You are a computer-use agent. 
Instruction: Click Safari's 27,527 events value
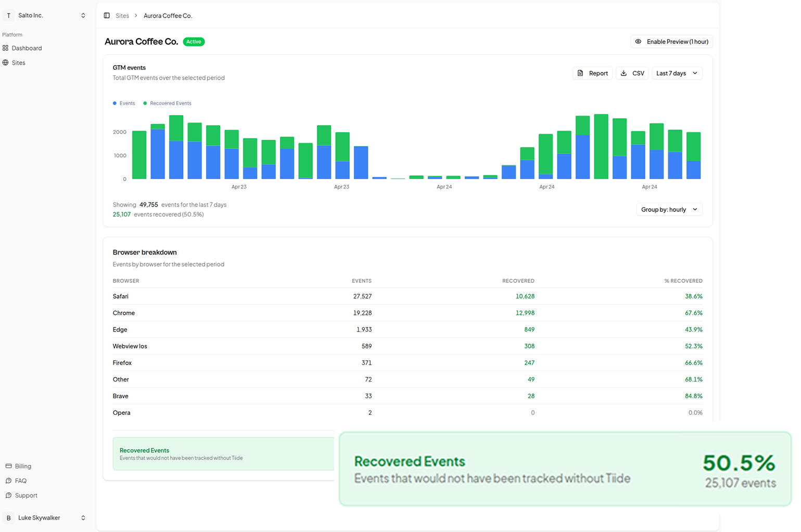(362, 296)
